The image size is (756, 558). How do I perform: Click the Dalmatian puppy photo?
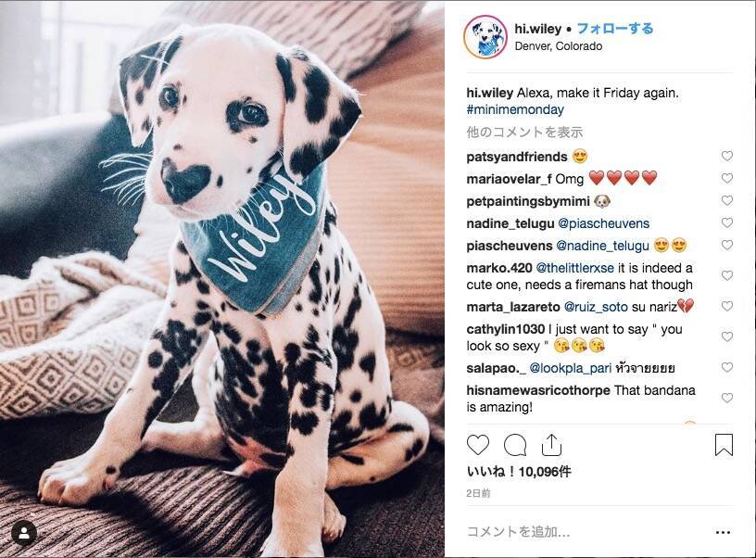coord(222,280)
